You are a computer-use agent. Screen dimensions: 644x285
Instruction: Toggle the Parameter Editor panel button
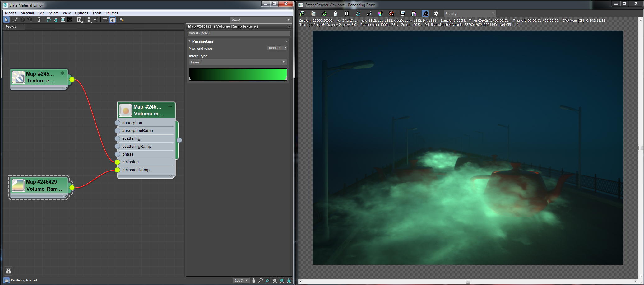point(113,20)
